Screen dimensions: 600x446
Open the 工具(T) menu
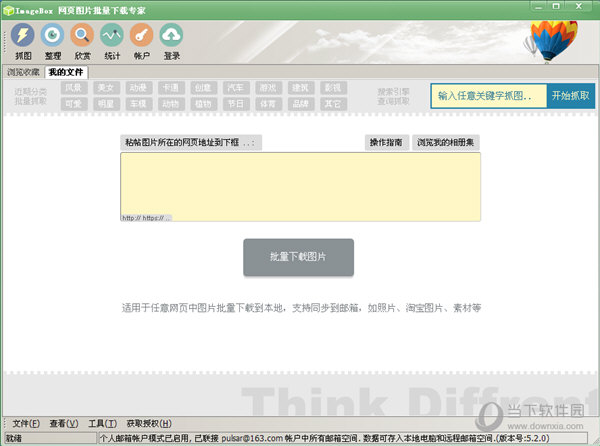[x=103, y=423]
